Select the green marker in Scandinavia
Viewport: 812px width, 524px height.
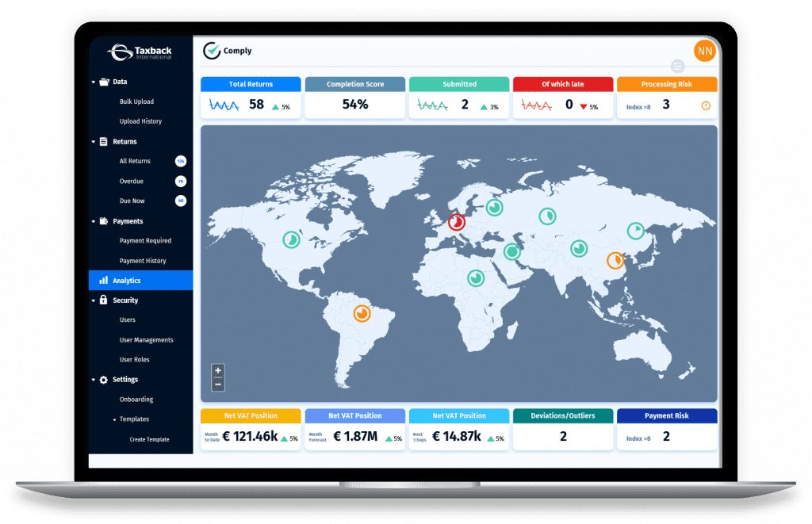495,208
